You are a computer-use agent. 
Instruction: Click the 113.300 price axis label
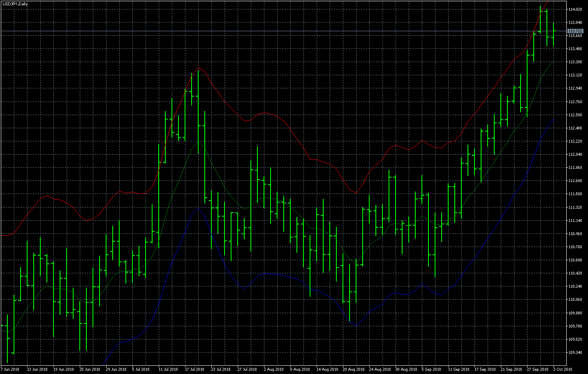[575, 62]
